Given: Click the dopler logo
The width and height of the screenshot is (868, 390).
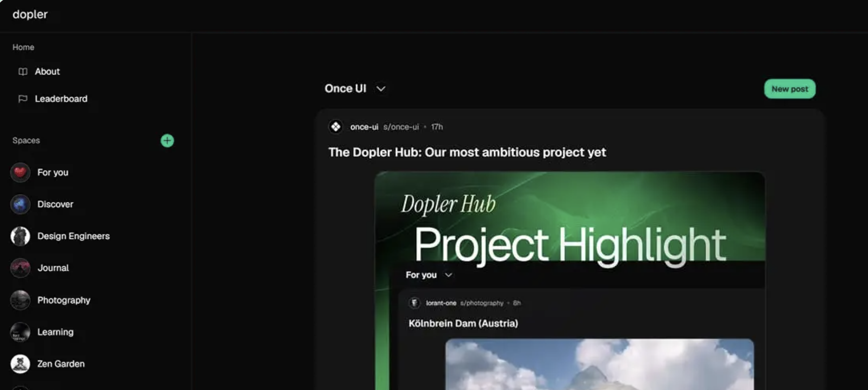Looking at the screenshot, I should coord(30,14).
